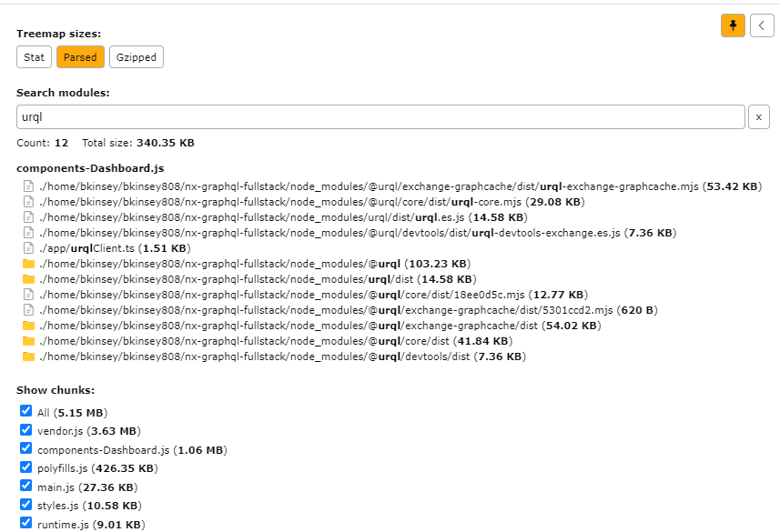
Task: Click folder icon for @urql (103.23 KB)
Action: pyautogui.click(x=28, y=264)
